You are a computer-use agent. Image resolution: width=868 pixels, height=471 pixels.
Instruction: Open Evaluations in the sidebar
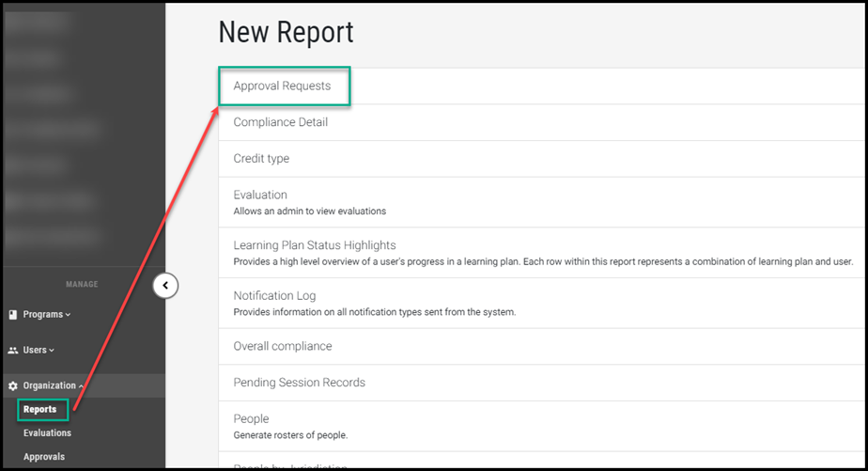[47, 433]
